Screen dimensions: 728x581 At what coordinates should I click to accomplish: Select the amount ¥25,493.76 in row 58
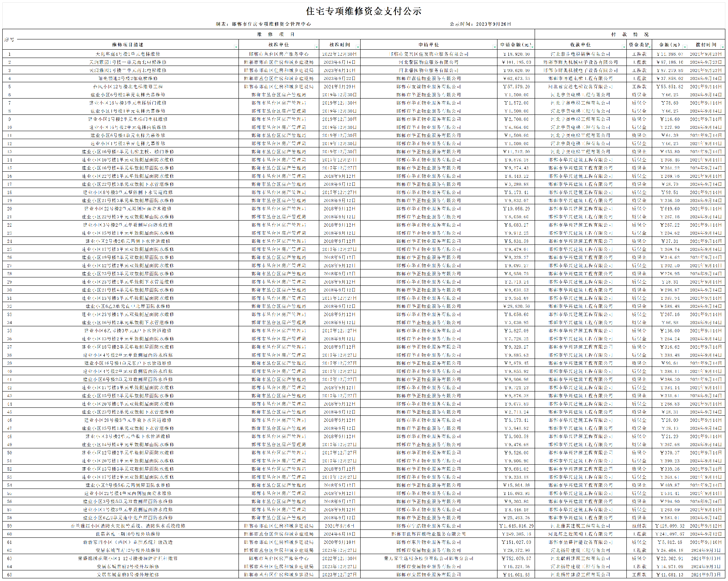(x=516, y=518)
